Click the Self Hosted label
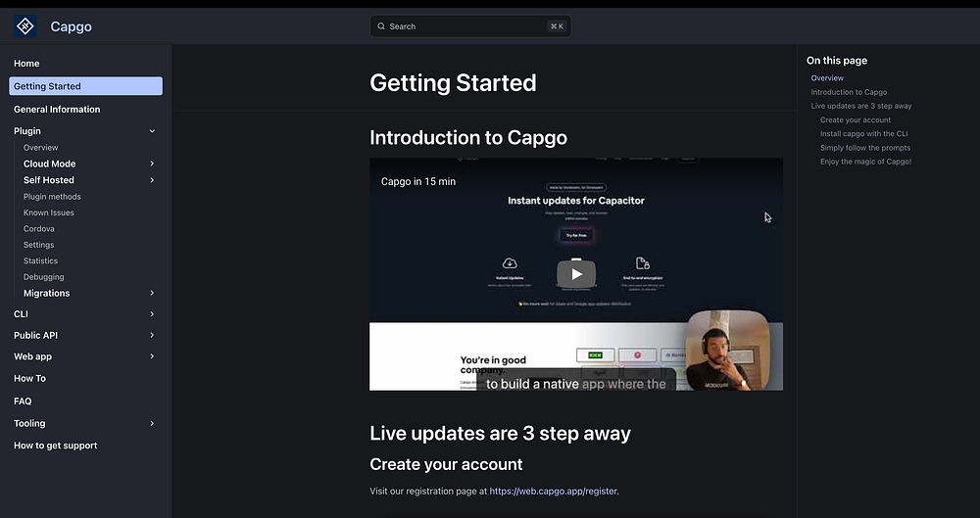Screen dimensions: 980x518 [49, 180]
